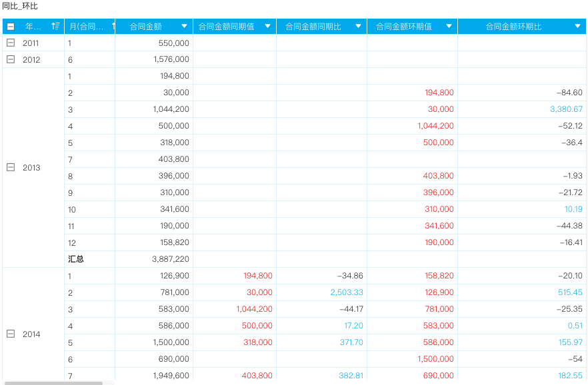Click amount cell 1,949,600
This screenshot has width=588, height=385.
(171, 375)
